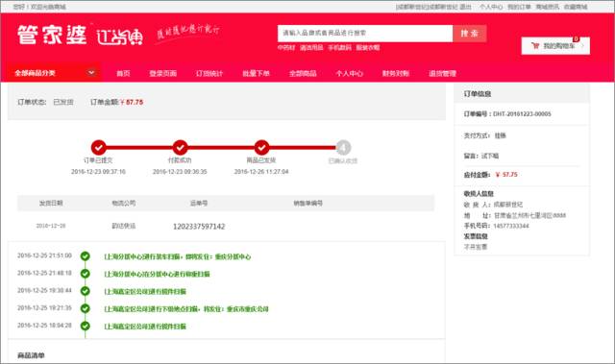Click green check beside 21:48:18 tracking entry
The image size is (615, 364).
86,274
